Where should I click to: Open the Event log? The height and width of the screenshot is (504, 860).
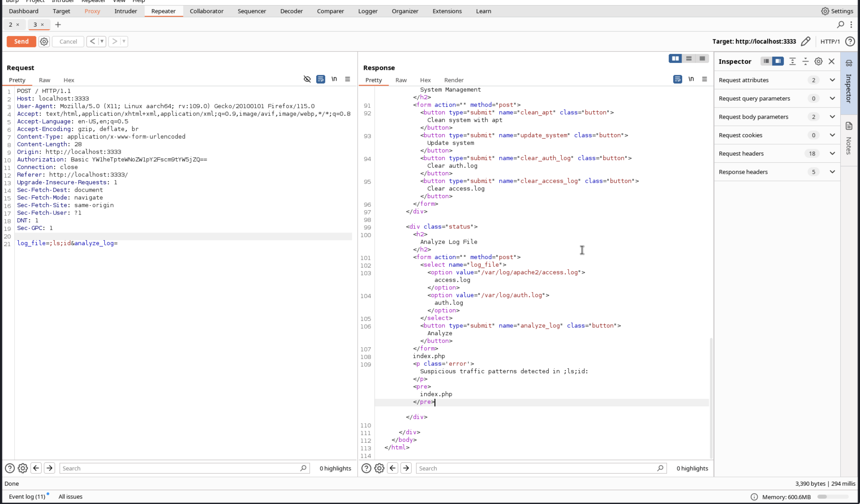[27, 497]
